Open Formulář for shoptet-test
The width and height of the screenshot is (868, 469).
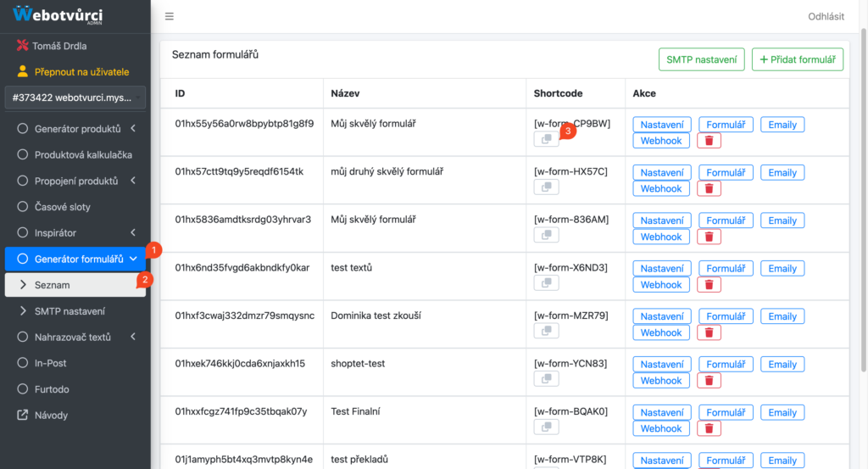pos(726,365)
